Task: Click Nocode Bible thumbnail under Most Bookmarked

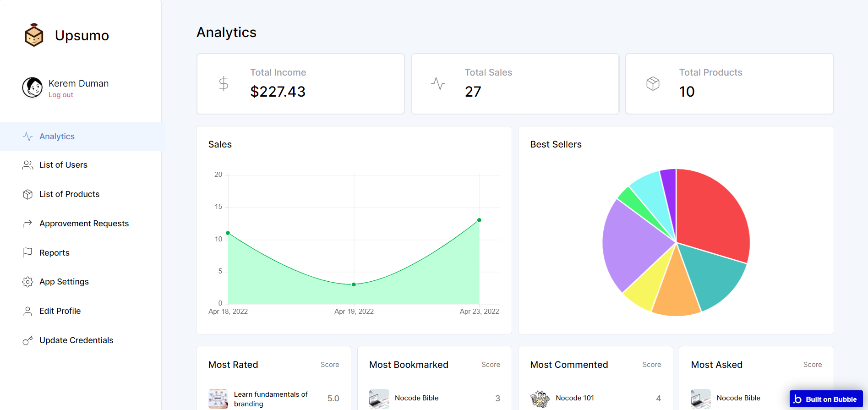Action: tap(379, 399)
